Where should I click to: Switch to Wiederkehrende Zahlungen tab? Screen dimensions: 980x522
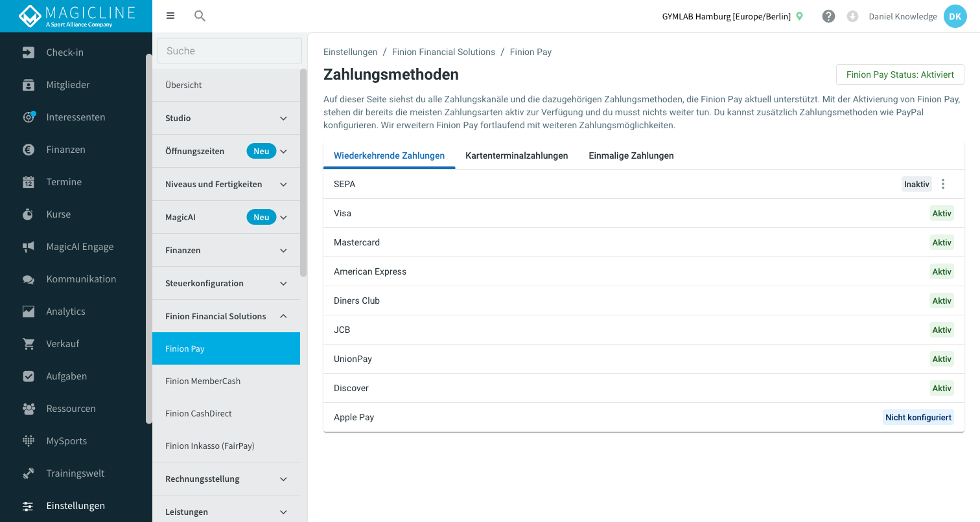click(389, 155)
